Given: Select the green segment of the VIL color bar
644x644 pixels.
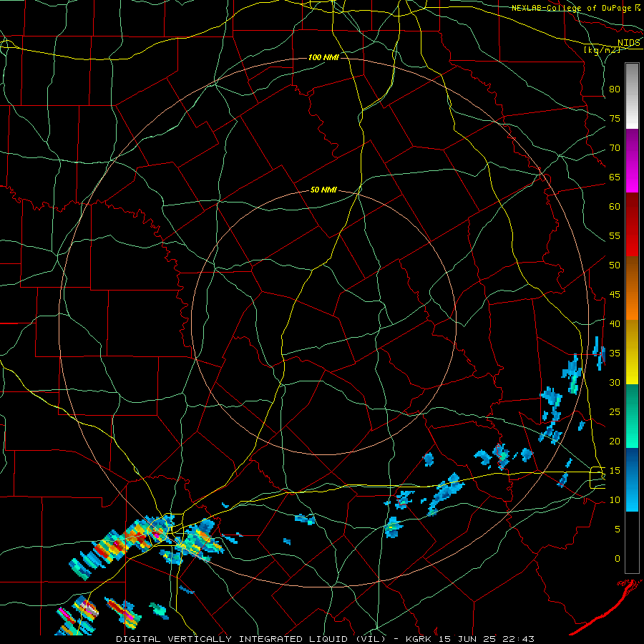Looking at the screenshot, I should pyautogui.click(x=632, y=416).
